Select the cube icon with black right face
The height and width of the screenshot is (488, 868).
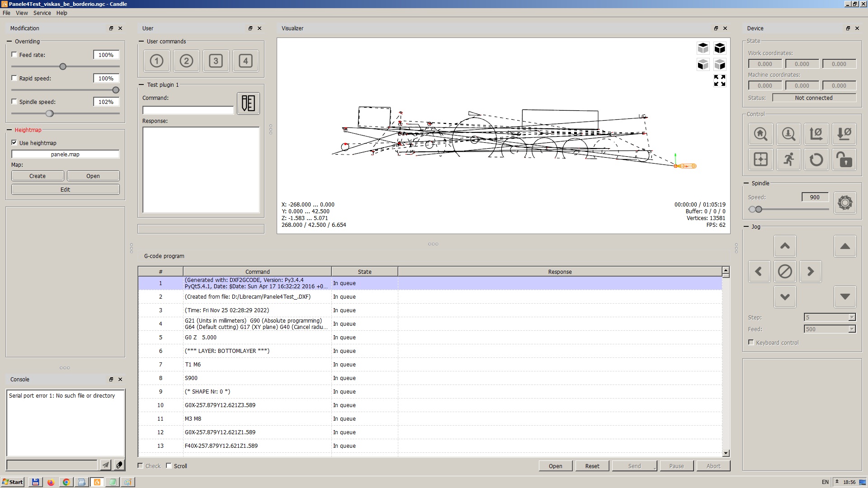(720, 65)
